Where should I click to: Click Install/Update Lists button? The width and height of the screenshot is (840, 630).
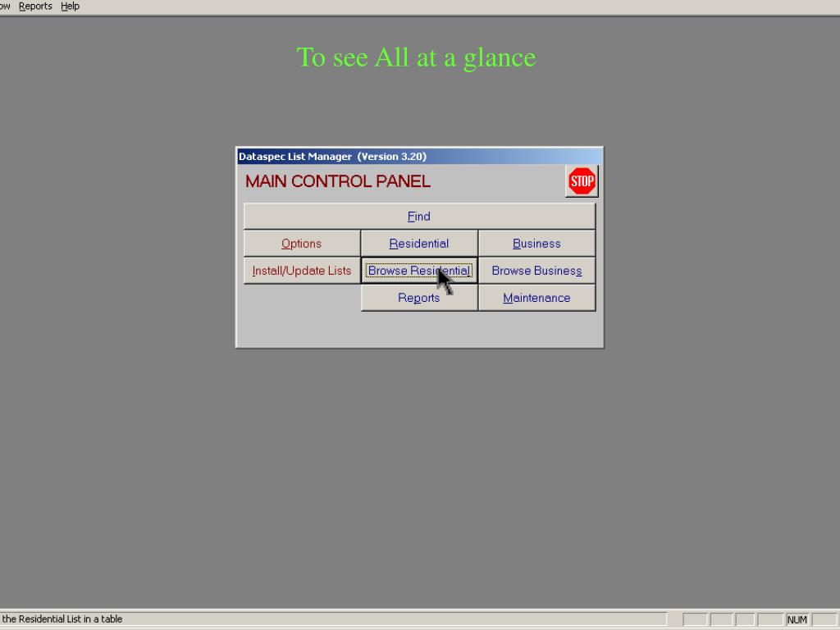coord(302,271)
